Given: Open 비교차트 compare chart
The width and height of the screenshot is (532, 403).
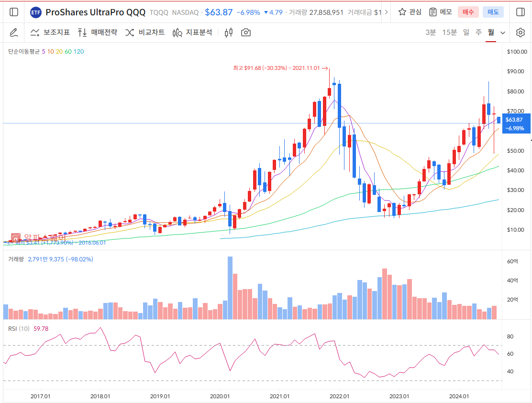Looking at the screenshot, I should pos(145,33).
